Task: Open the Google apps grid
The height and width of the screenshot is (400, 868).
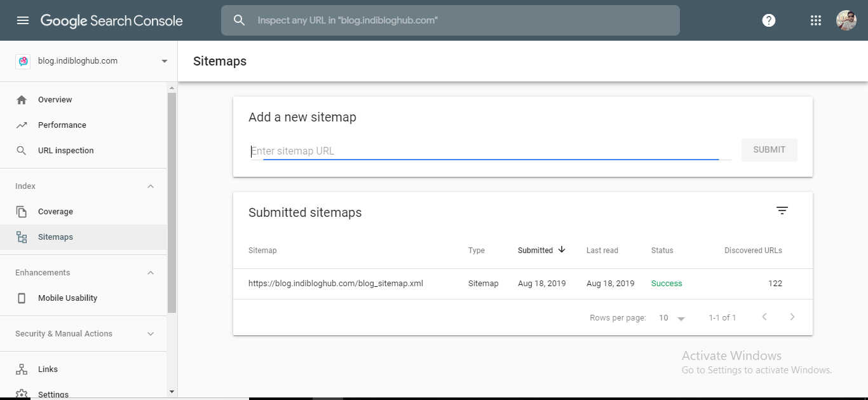Action: [816, 20]
